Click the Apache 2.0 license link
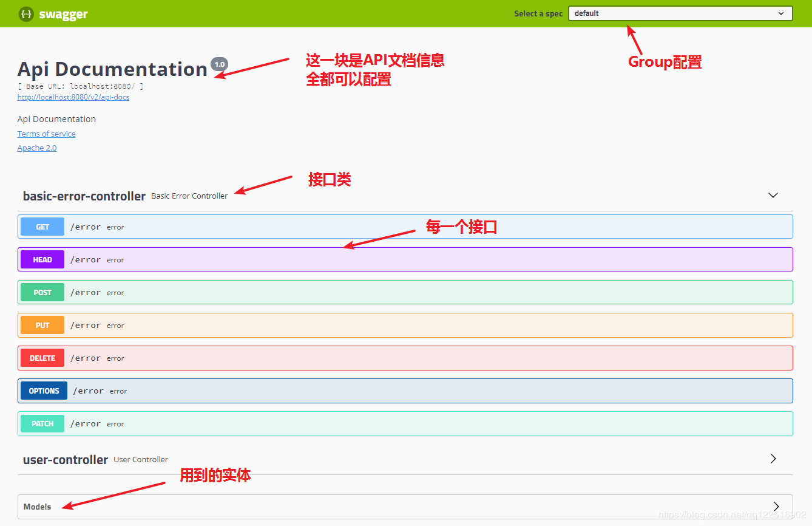The image size is (812, 526). [x=37, y=148]
